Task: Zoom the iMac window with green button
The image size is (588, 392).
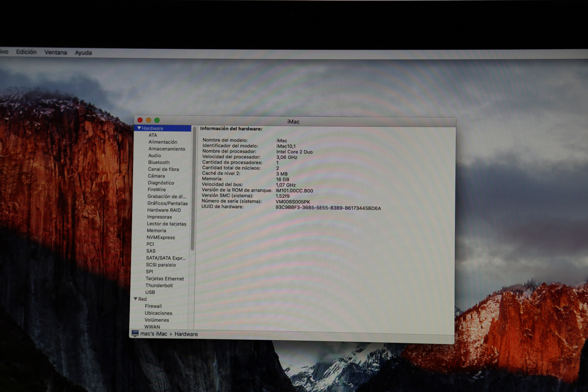Action: [x=157, y=120]
